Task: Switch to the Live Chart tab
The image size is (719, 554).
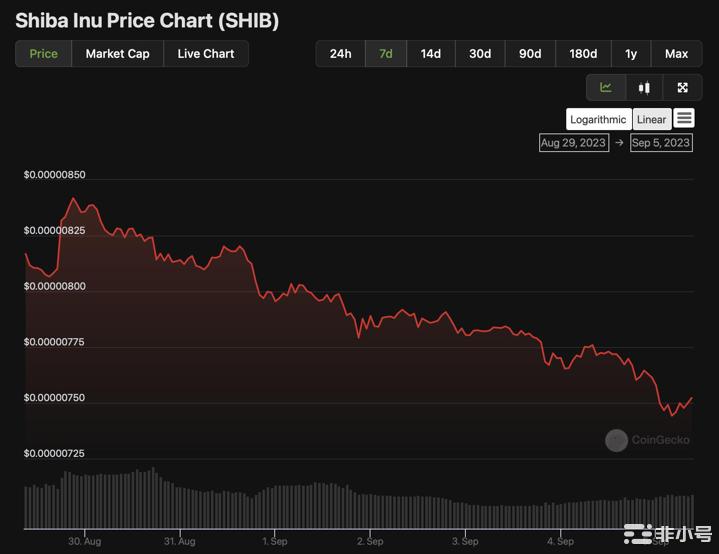Action: [206, 54]
